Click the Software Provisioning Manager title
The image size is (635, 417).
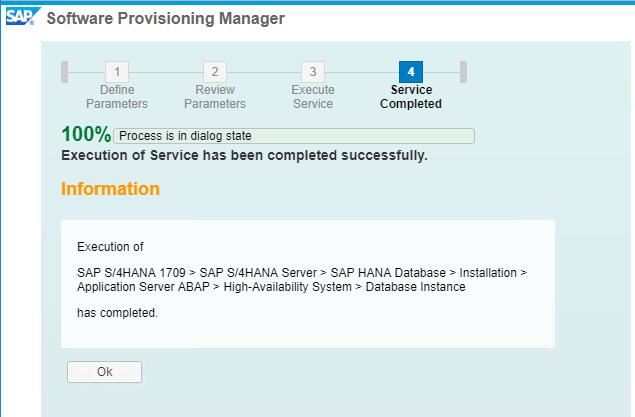[166, 19]
